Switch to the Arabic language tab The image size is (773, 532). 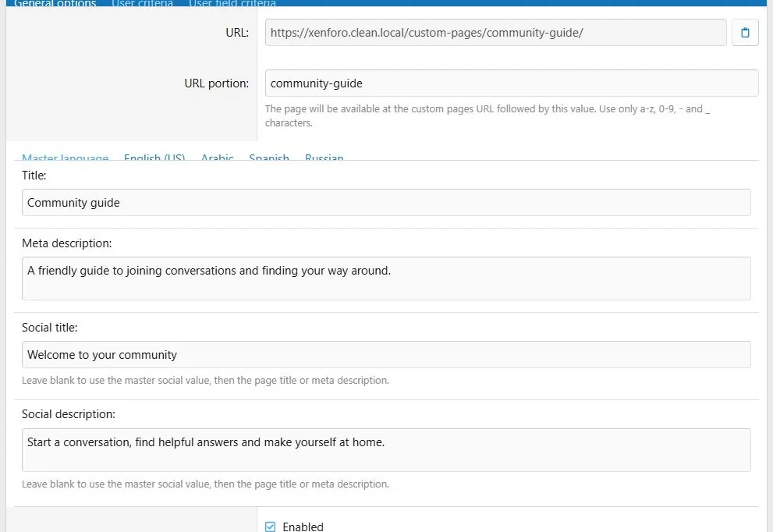[x=218, y=157]
